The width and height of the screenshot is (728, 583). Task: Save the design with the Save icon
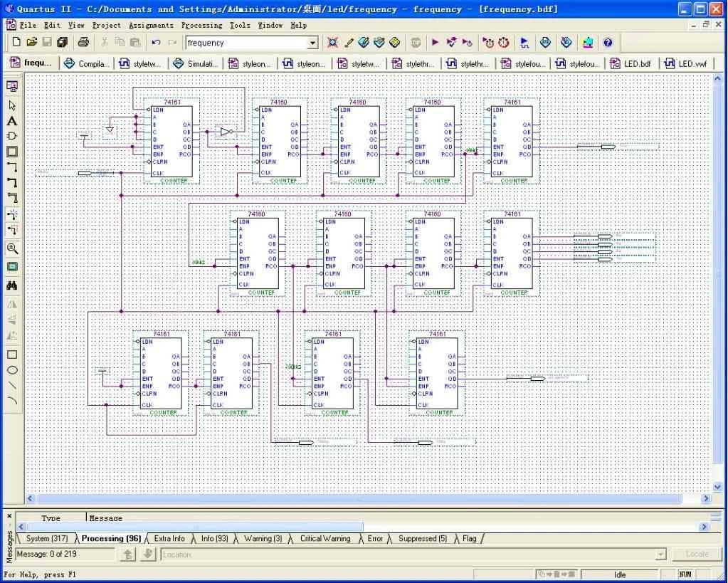point(47,42)
